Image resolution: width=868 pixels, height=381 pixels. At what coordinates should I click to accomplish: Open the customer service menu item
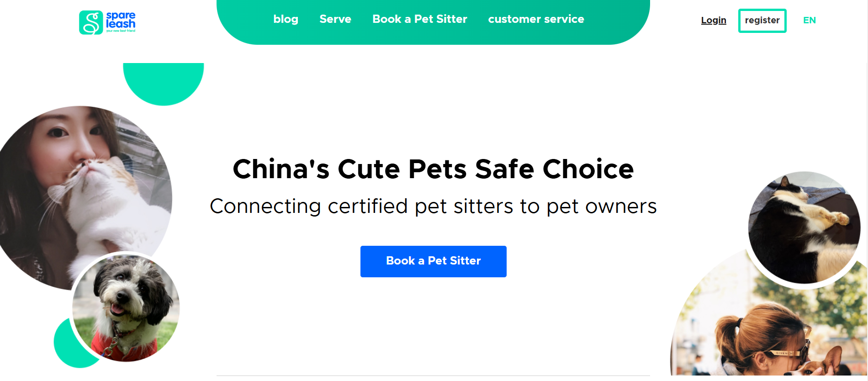[x=536, y=19]
